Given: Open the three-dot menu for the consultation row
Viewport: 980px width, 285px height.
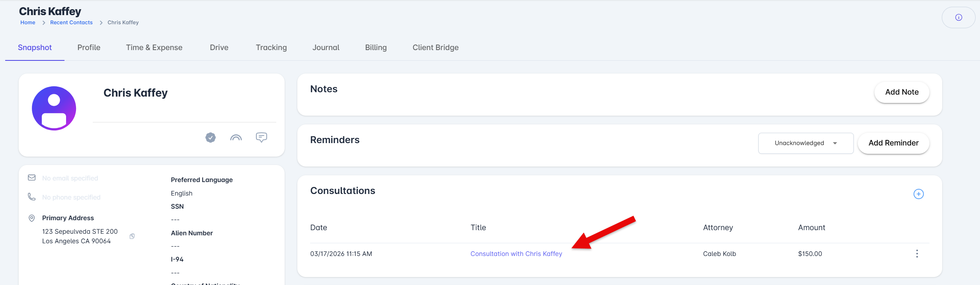Looking at the screenshot, I should [917, 254].
